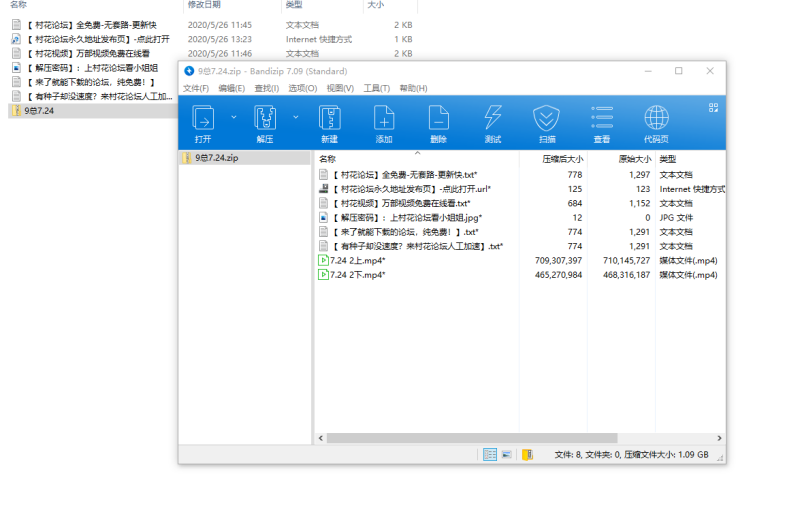Click the 删除 (Delete) toolbar icon
Image resolution: width=800 pixels, height=512 pixels.
click(438, 122)
